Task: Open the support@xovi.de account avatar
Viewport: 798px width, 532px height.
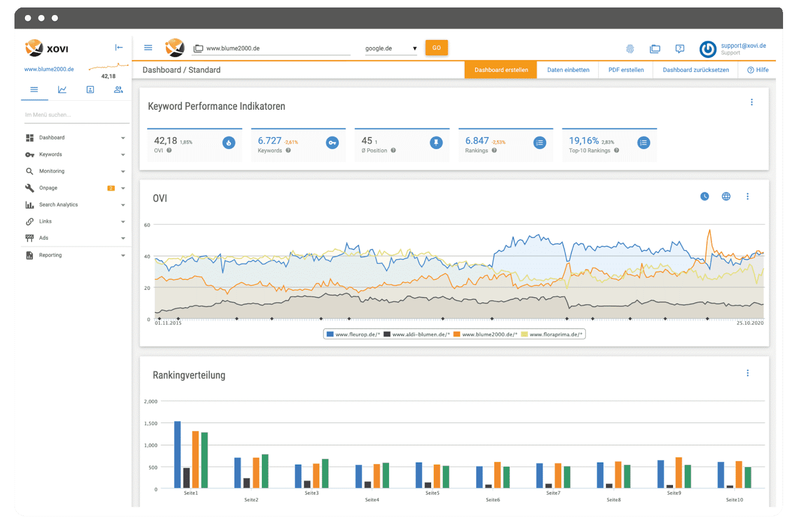Action: [x=708, y=49]
